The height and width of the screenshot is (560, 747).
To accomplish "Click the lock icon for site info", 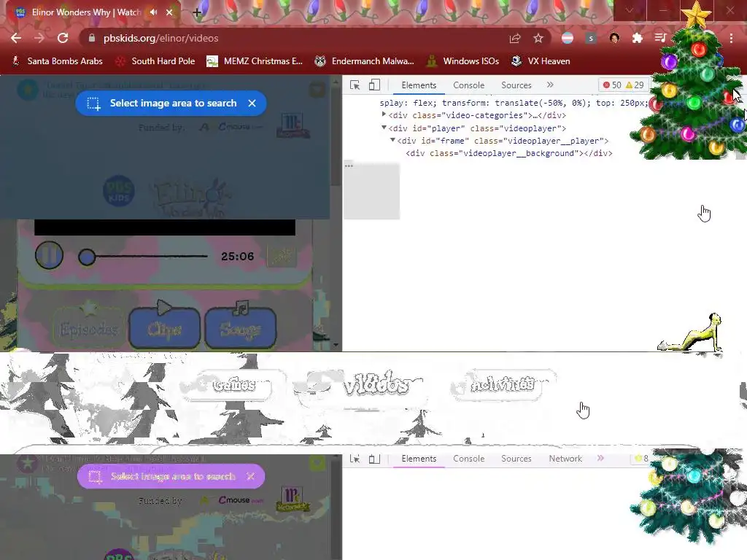I will click(92, 38).
